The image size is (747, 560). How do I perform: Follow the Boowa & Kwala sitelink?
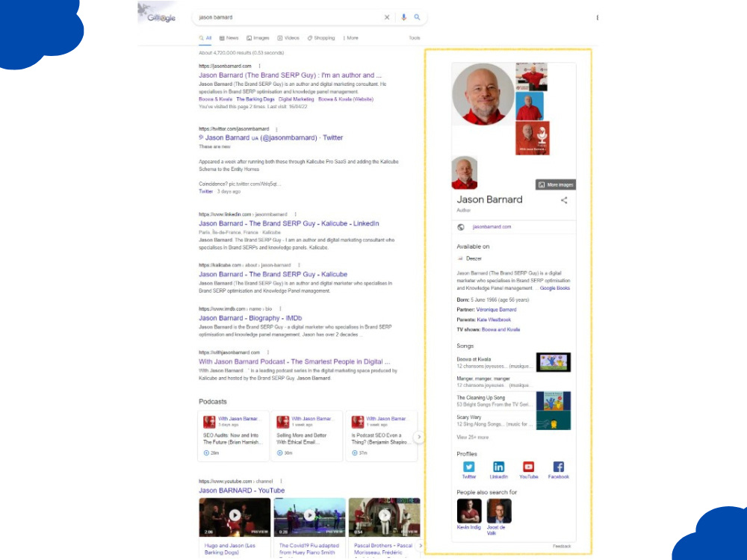click(x=215, y=99)
